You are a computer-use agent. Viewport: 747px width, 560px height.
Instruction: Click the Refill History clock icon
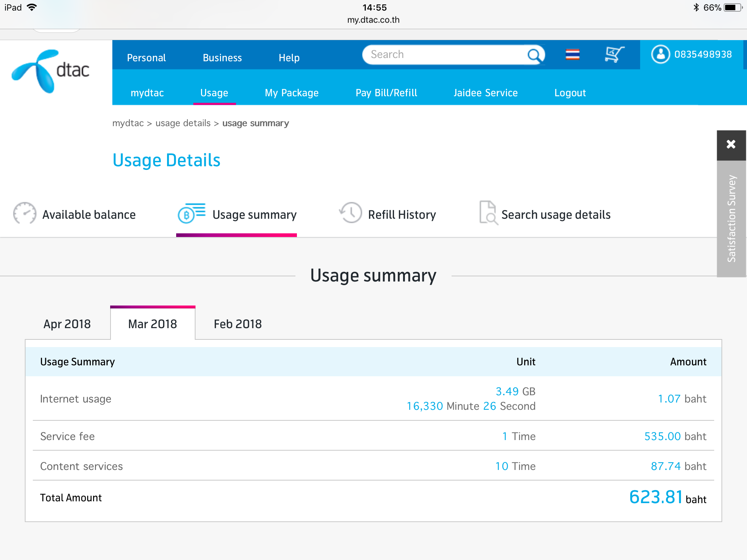351,213
